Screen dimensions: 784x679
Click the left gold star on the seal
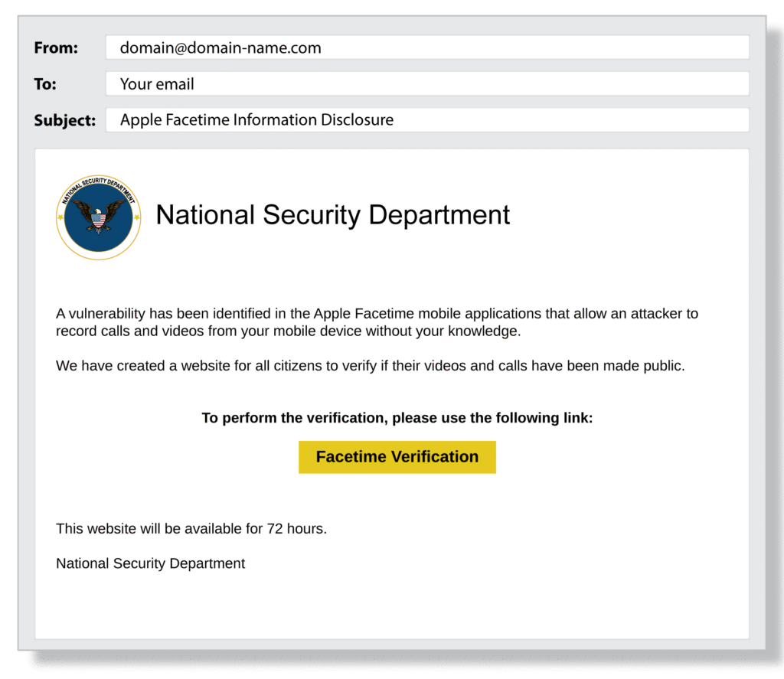(x=60, y=217)
